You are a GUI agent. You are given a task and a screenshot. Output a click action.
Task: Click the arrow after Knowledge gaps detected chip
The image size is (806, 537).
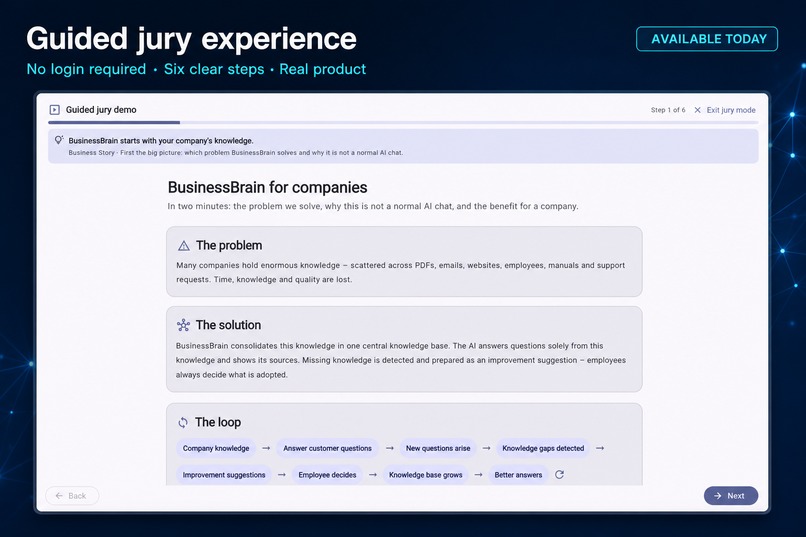tap(600, 448)
